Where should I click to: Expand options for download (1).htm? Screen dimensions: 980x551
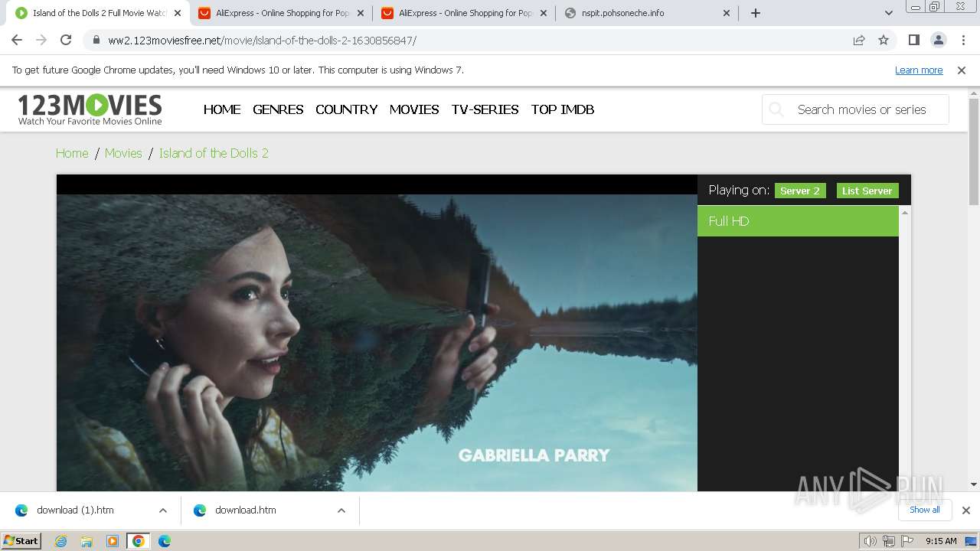point(163,510)
